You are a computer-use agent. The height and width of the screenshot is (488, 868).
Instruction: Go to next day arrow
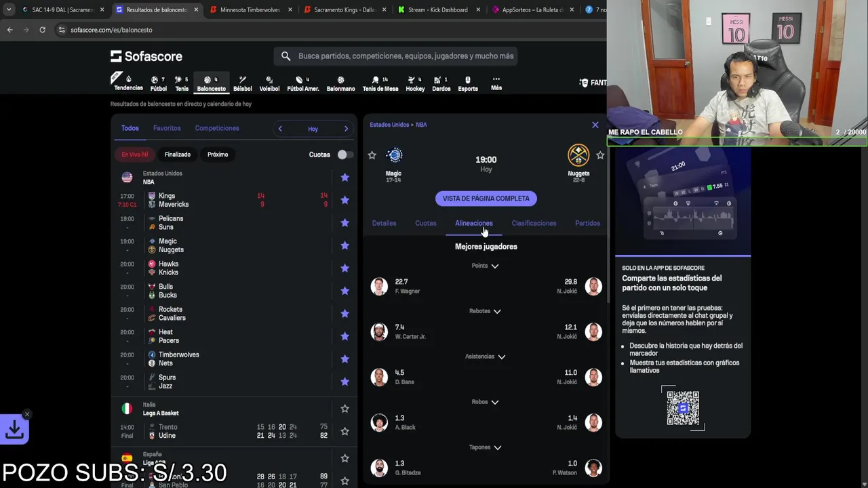click(346, 129)
